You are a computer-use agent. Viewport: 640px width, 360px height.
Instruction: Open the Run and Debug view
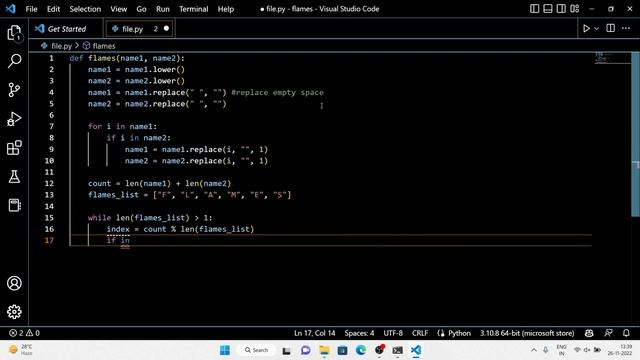pyautogui.click(x=14, y=119)
